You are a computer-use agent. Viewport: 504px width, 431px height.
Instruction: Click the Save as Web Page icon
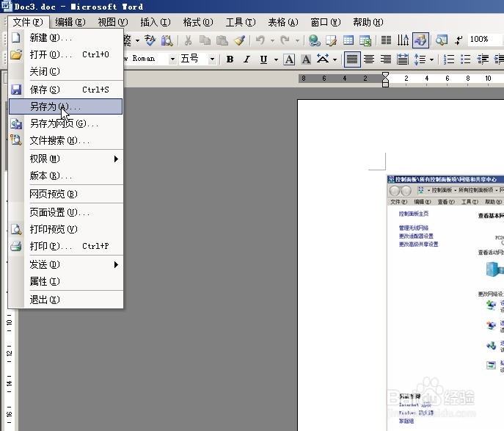(16, 123)
